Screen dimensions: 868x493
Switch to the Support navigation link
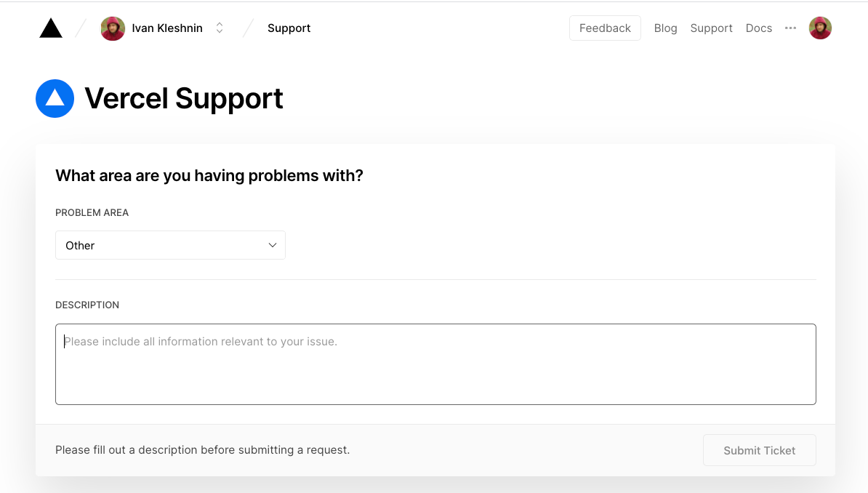tap(711, 28)
